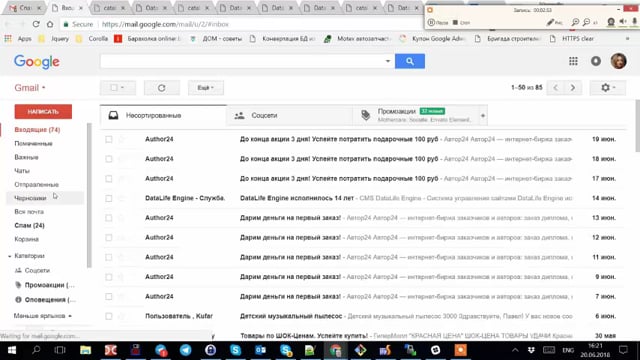Screen dimensions: 640x360
Task: Open Отправленные folder
Action: (x=36, y=184)
